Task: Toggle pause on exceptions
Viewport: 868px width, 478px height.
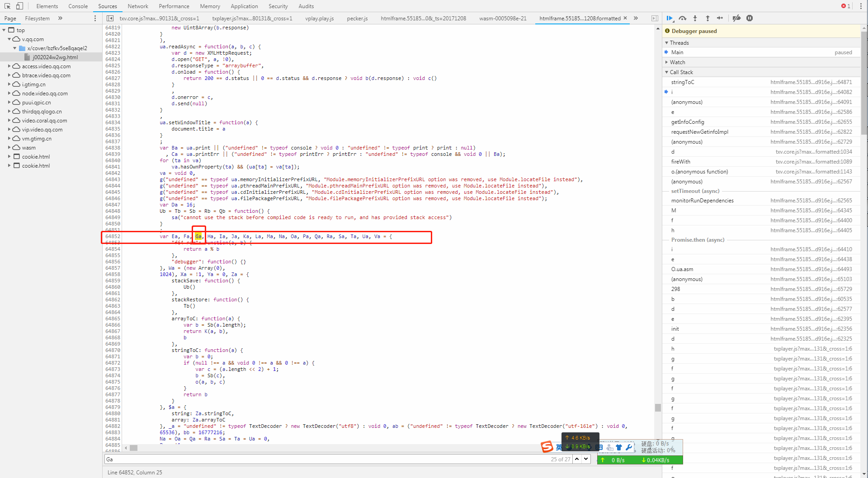Action: (x=750, y=18)
